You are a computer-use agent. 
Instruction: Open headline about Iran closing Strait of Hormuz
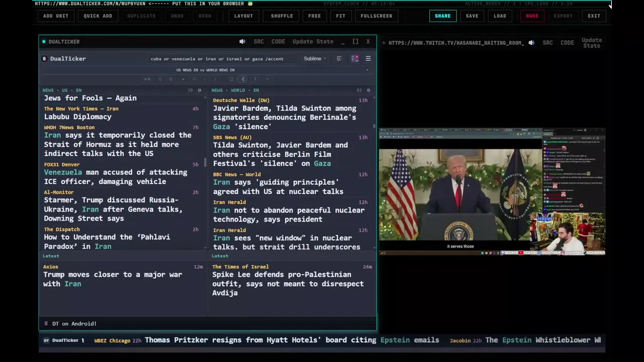pyautogui.click(x=118, y=144)
